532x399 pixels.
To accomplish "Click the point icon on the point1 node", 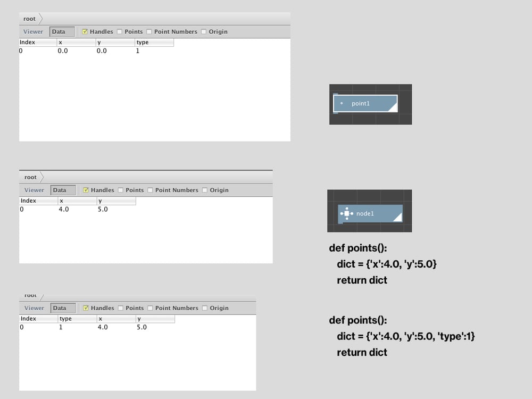I will (342, 104).
